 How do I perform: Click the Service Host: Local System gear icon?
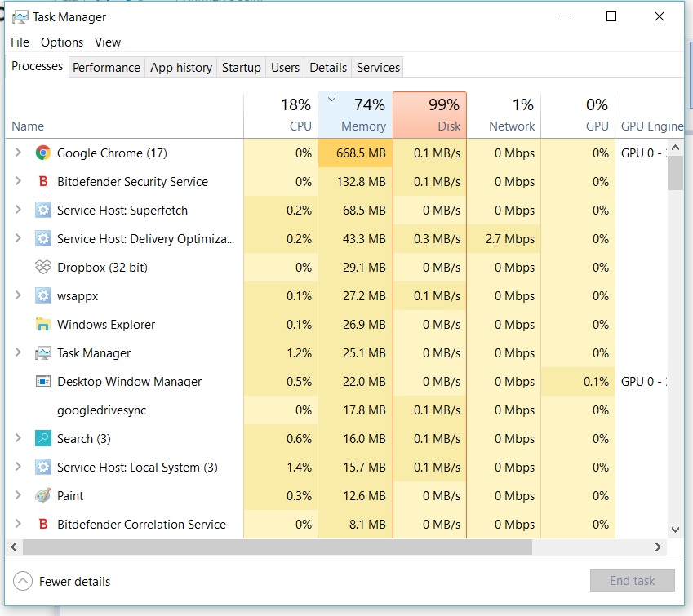click(43, 467)
